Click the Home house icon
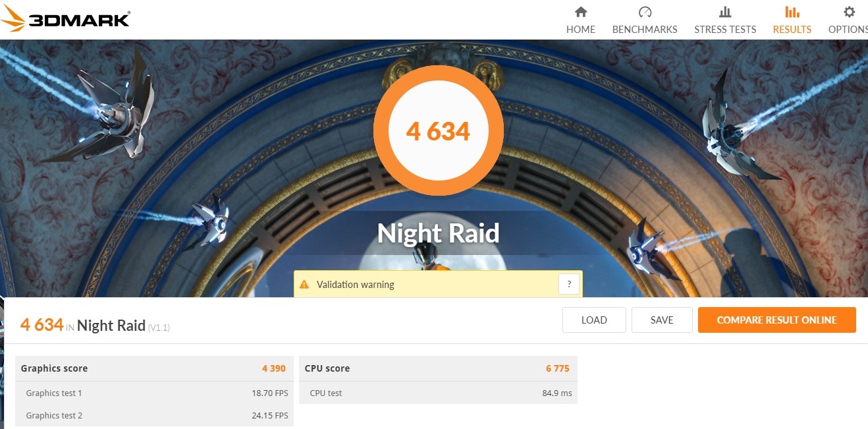This screenshot has height=429, width=868. 580,12
